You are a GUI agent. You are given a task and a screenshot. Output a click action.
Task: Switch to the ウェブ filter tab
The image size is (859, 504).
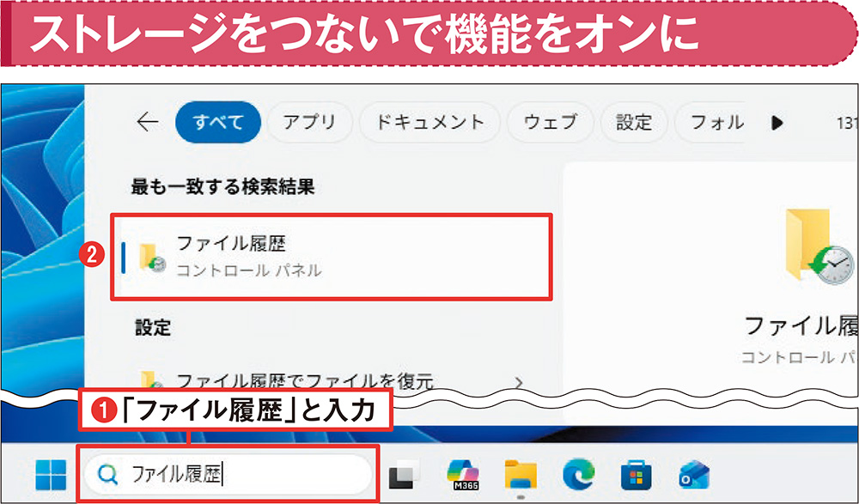click(551, 122)
